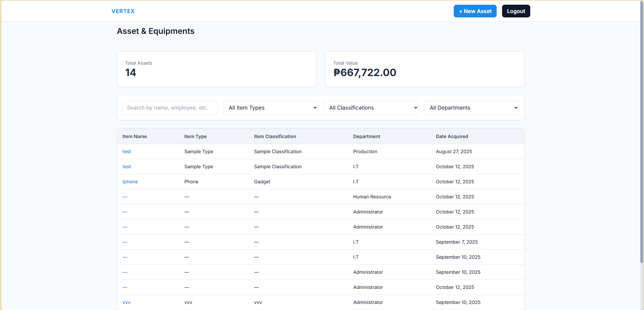Click the second 'test' asset in the table
This screenshot has height=310, width=644.
[x=127, y=167]
